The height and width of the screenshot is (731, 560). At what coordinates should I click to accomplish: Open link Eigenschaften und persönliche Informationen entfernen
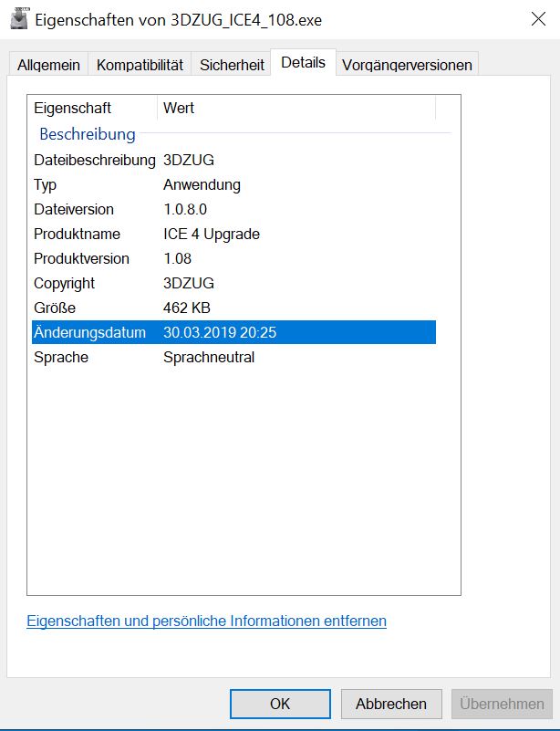[x=206, y=621]
